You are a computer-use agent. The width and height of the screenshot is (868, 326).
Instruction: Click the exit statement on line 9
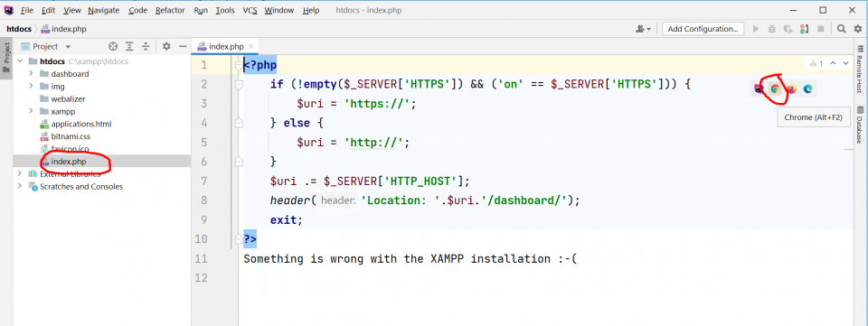click(287, 220)
